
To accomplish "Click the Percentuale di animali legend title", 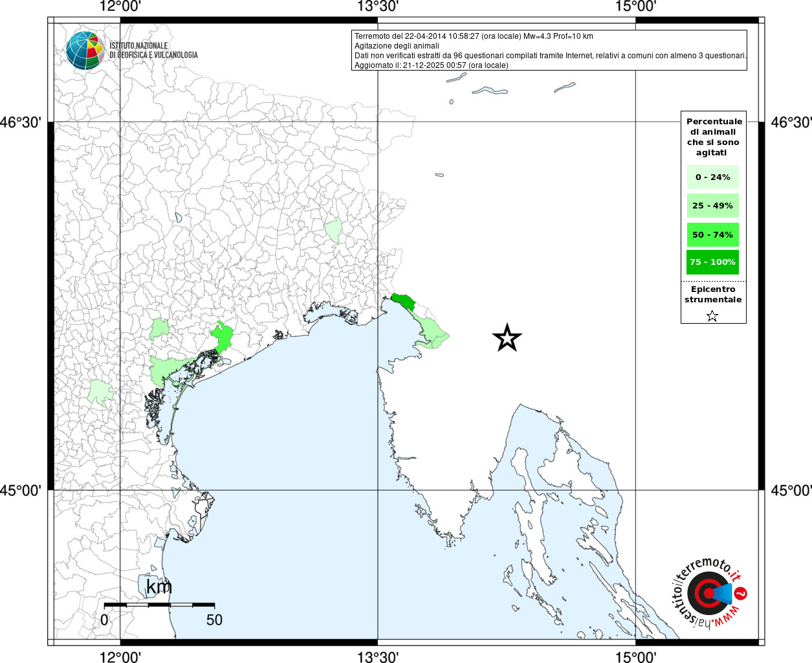I will pyautogui.click(x=714, y=137).
